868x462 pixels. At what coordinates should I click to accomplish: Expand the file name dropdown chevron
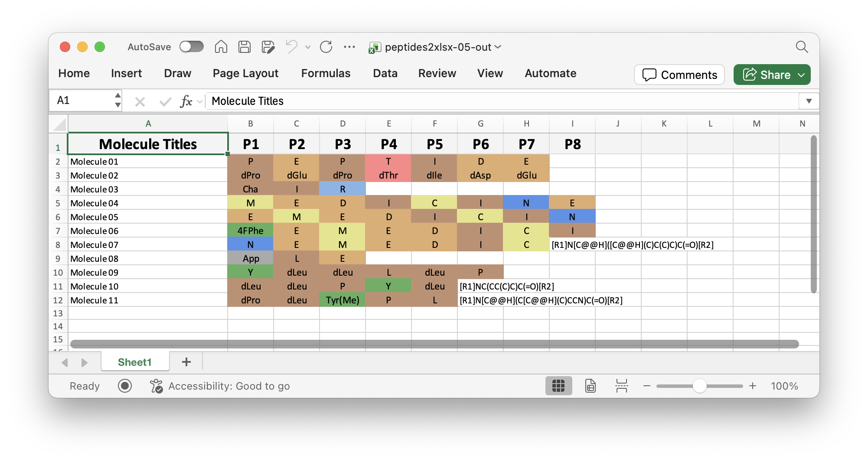coord(498,47)
